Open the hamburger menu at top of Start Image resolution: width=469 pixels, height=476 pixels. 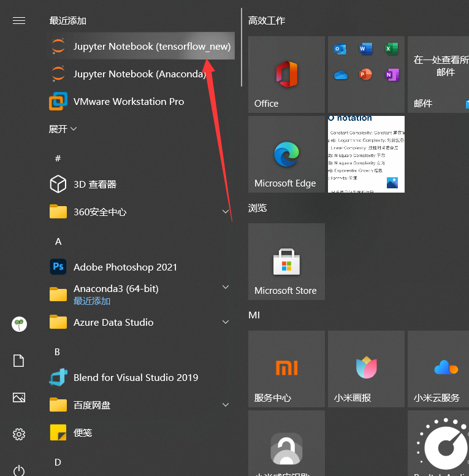click(x=19, y=21)
